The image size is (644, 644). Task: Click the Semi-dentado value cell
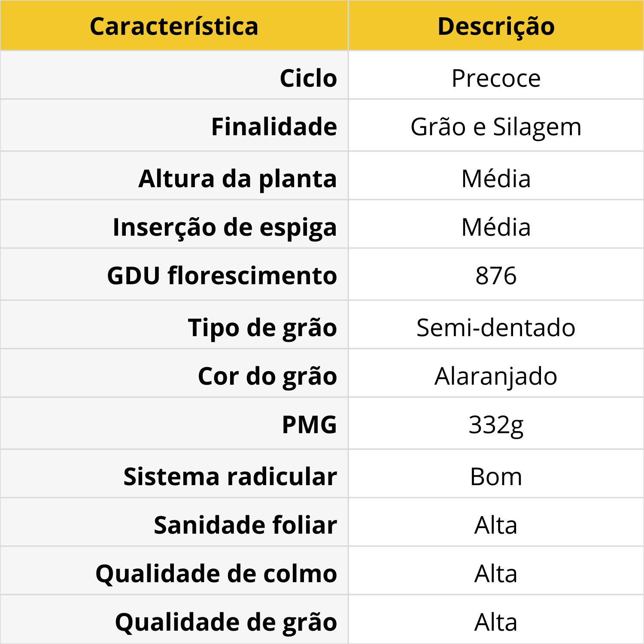tap(496, 328)
